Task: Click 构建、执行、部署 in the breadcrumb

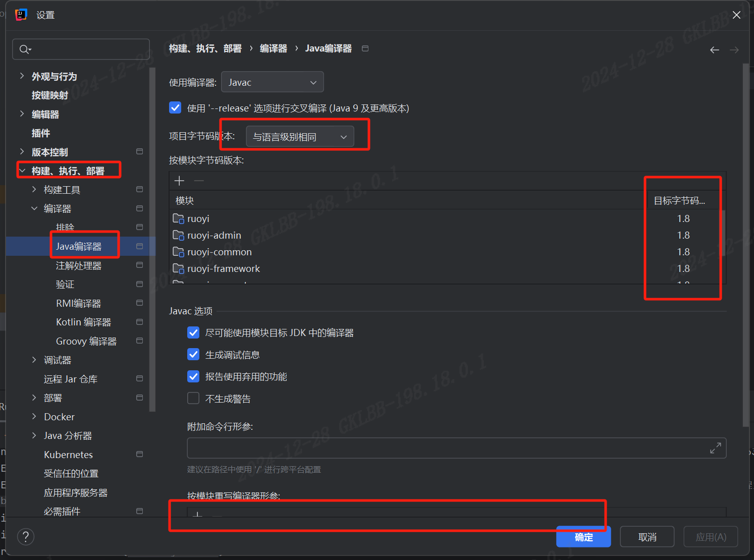Action: tap(205, 48)
